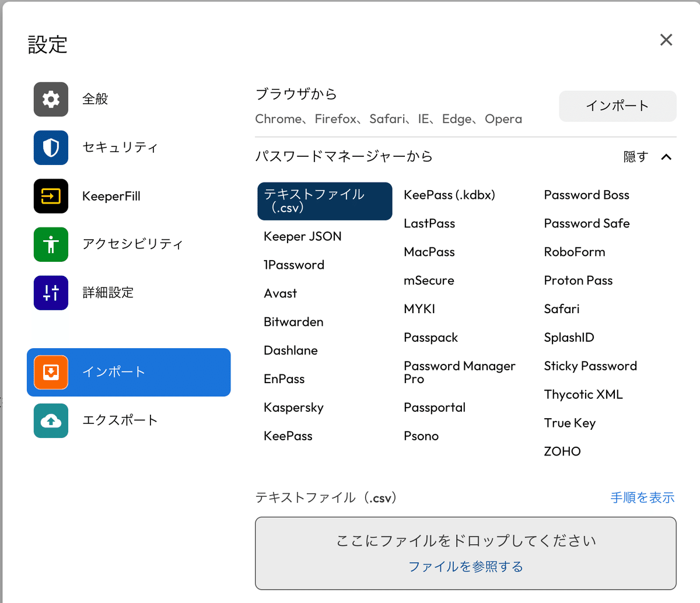The width and height of the screenshot is (700, 603).
Task: Open the エクスポート section
Action: (x=120, y=420)
